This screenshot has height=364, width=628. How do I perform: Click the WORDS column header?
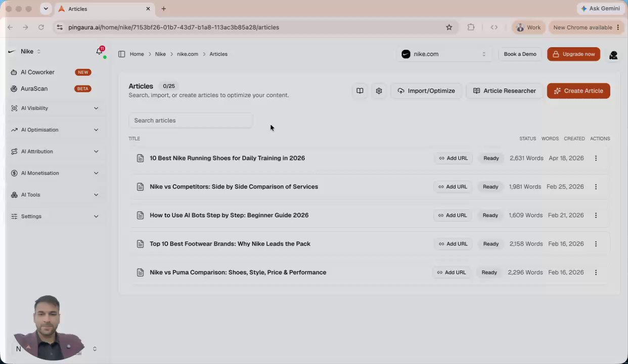pyautogui.click(x=550, y=139)
